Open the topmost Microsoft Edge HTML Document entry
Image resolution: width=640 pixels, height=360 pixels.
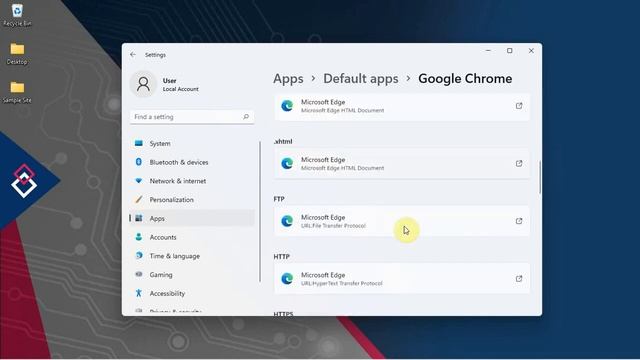click(x=402, y=107)
